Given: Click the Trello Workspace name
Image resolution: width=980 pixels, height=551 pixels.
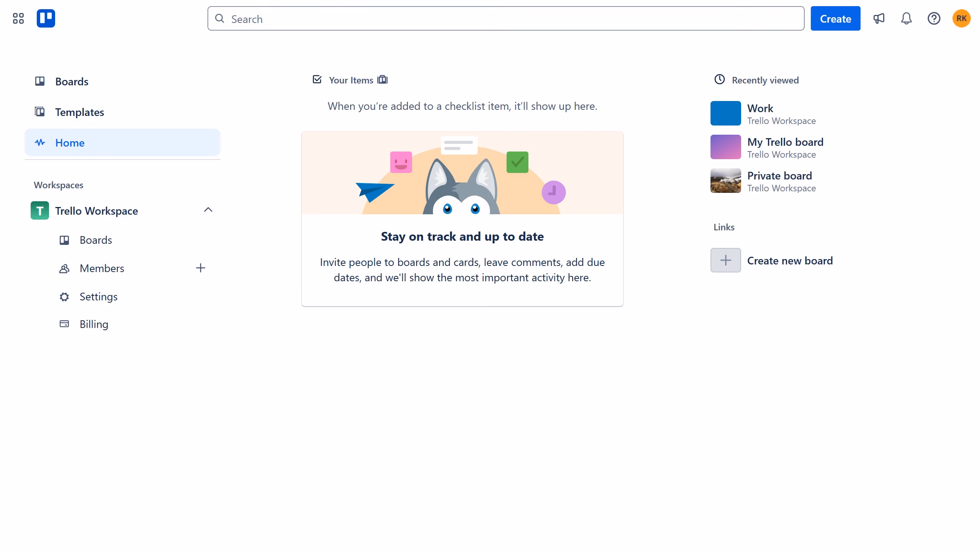Looking at the screenshot, I should click(x=96, y=211).
